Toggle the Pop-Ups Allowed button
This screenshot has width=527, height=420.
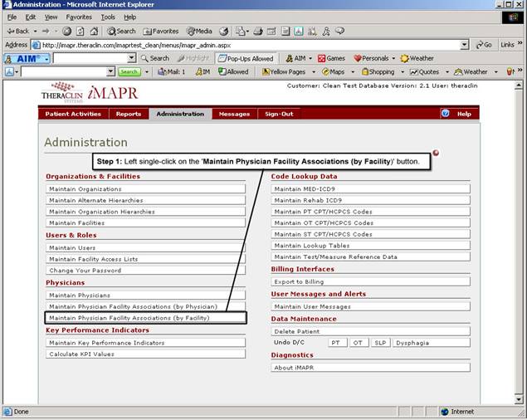[245, 58]
